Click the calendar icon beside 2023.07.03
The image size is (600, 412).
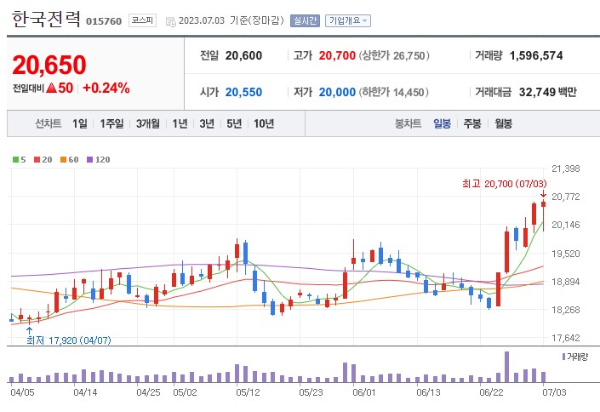point(171,21)
